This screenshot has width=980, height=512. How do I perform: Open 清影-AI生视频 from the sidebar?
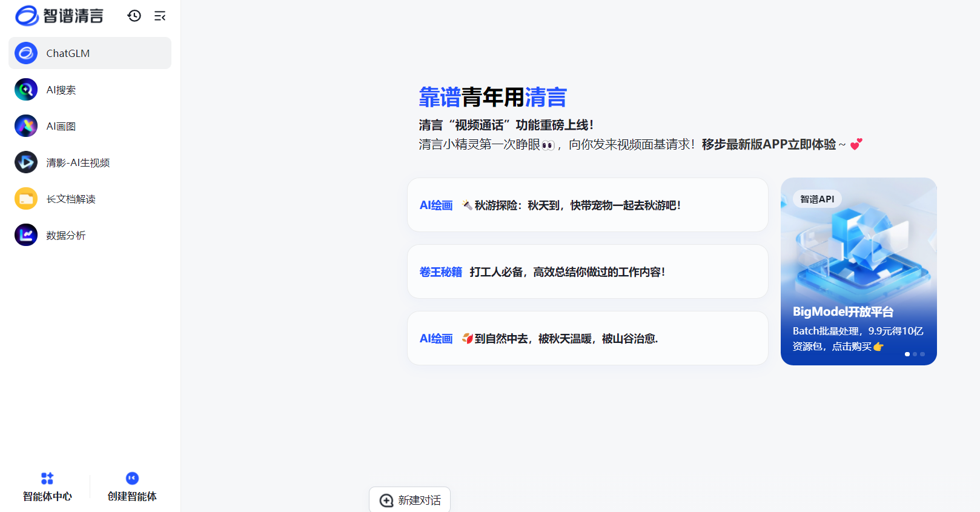point(90,162)
